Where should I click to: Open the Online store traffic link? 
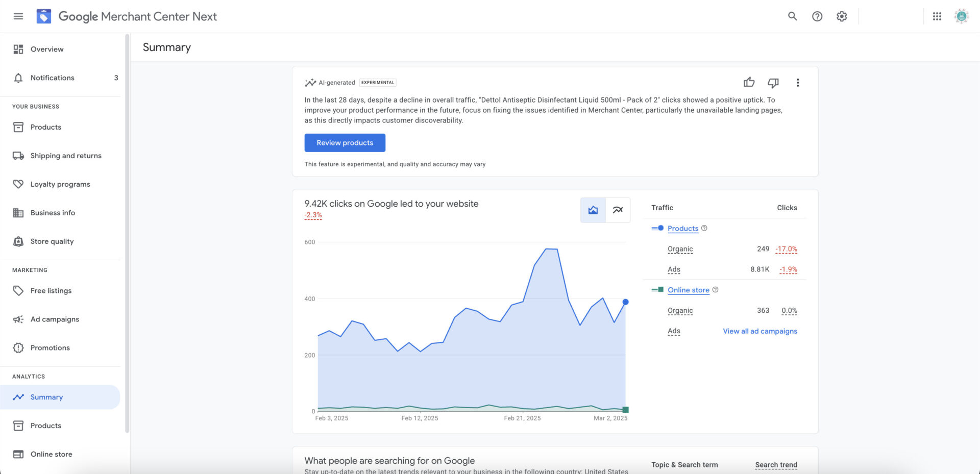click(689, 290)
